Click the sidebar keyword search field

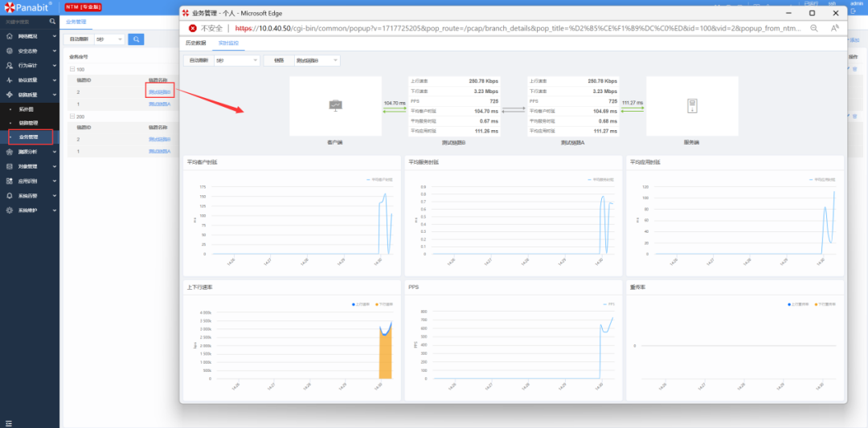[26, 22]
